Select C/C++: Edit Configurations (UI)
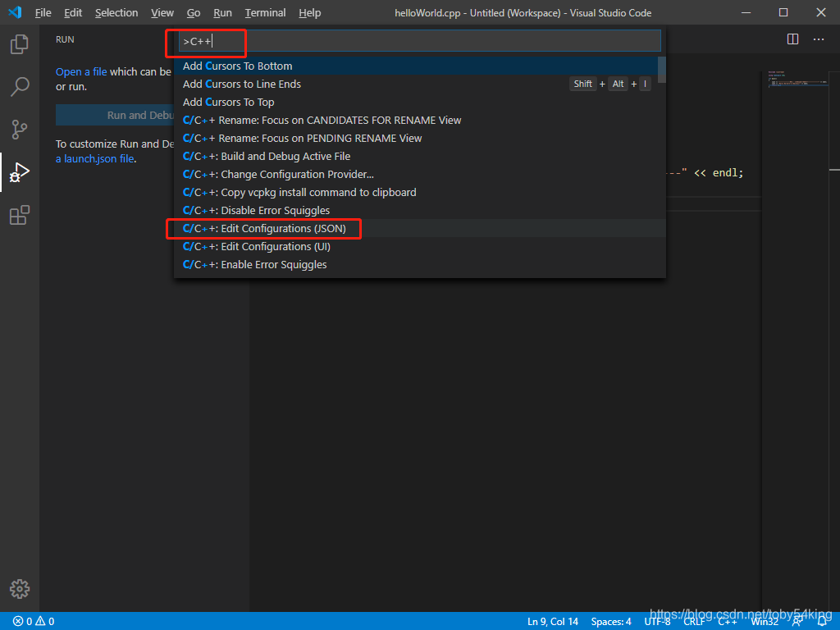 point(419,246)
